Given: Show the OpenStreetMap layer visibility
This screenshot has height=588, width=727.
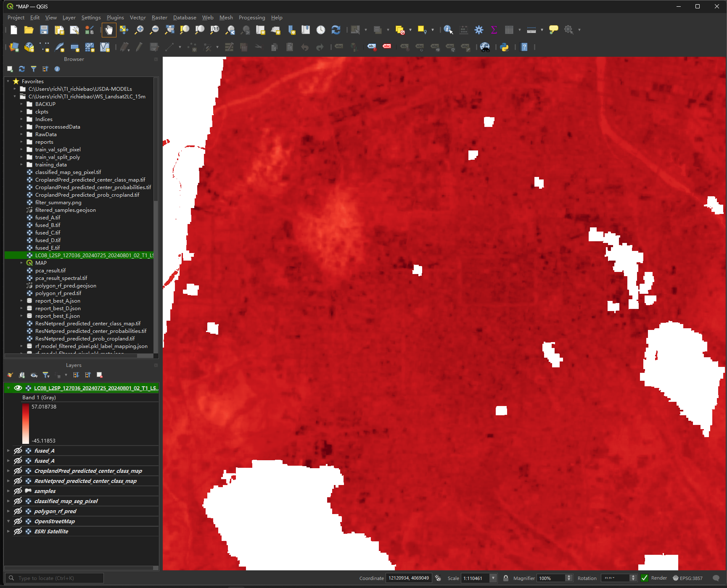Looking at the screenshot, I should click(18, 521).
